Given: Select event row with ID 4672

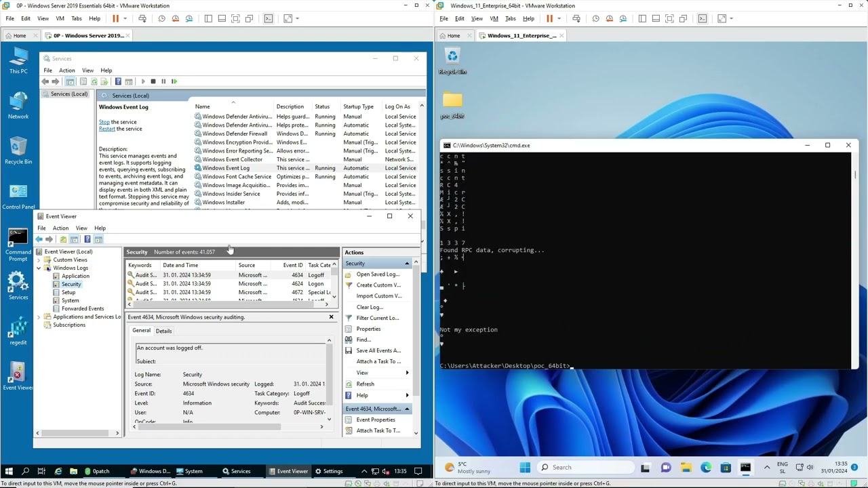Looking at the screenshot, I should click(229, 292).
